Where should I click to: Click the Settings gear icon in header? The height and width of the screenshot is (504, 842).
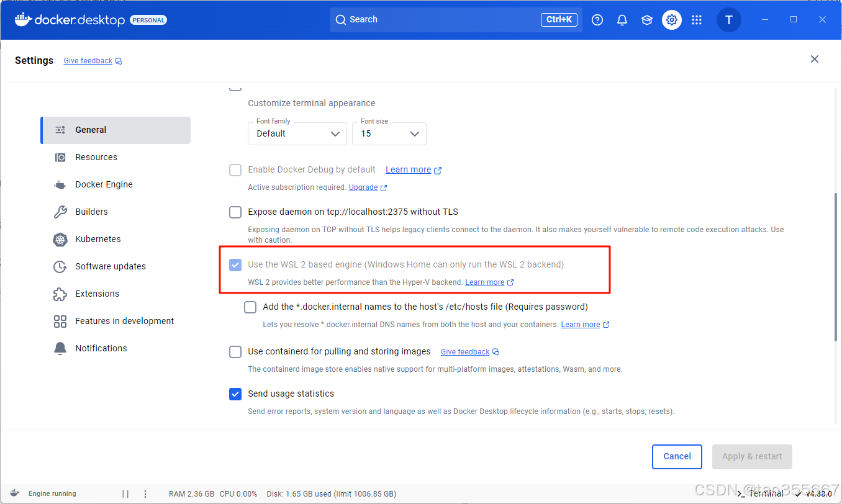[x=672, y=20]
